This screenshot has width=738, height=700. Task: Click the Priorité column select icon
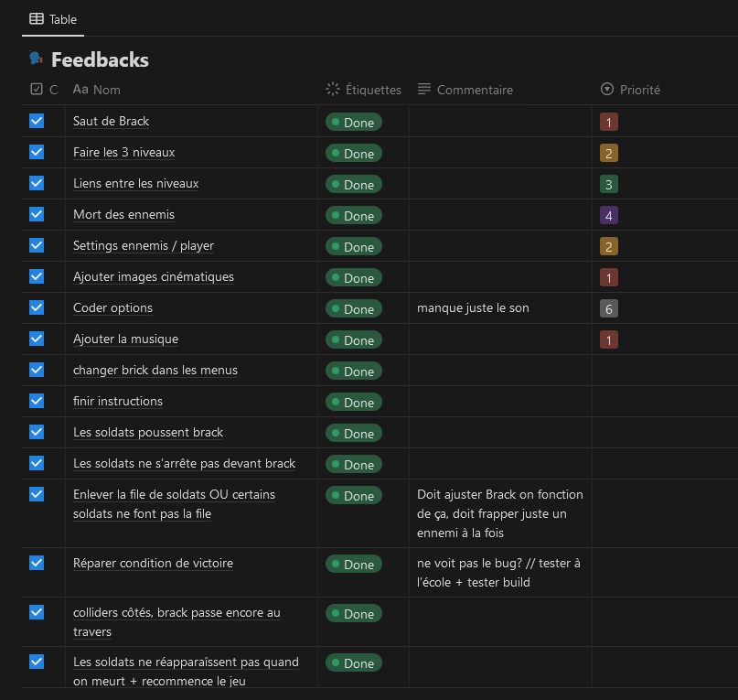click(607, 90)
